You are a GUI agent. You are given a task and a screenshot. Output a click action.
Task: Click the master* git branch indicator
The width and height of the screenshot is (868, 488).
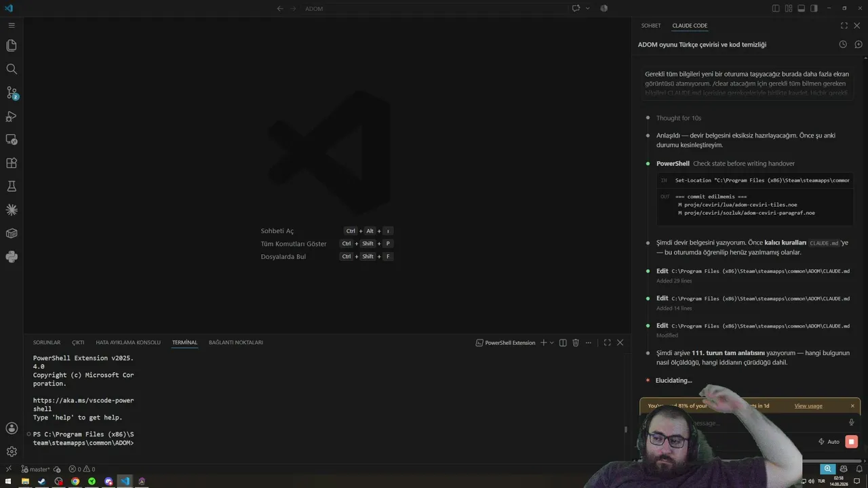(35, 469)
